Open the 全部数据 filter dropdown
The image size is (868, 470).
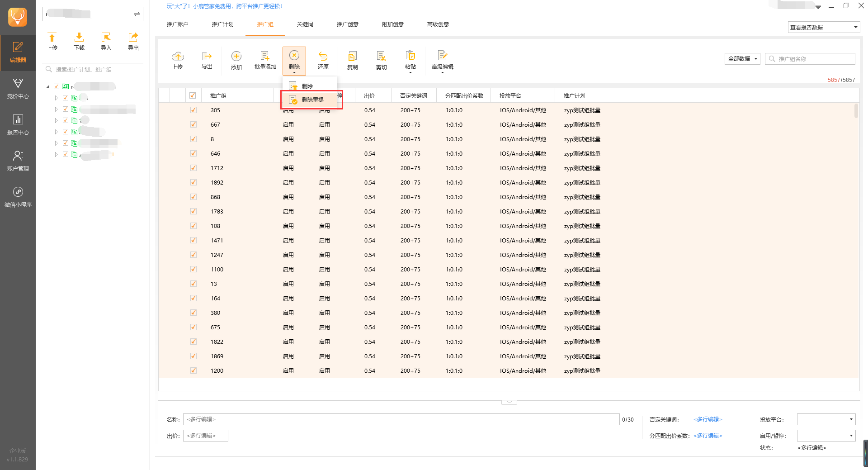(x=742, y=59)
